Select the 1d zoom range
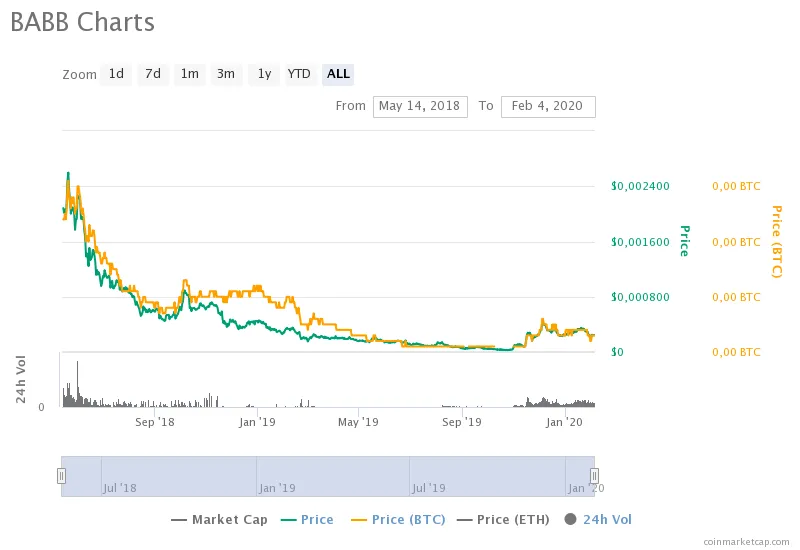 coord(116,74)
